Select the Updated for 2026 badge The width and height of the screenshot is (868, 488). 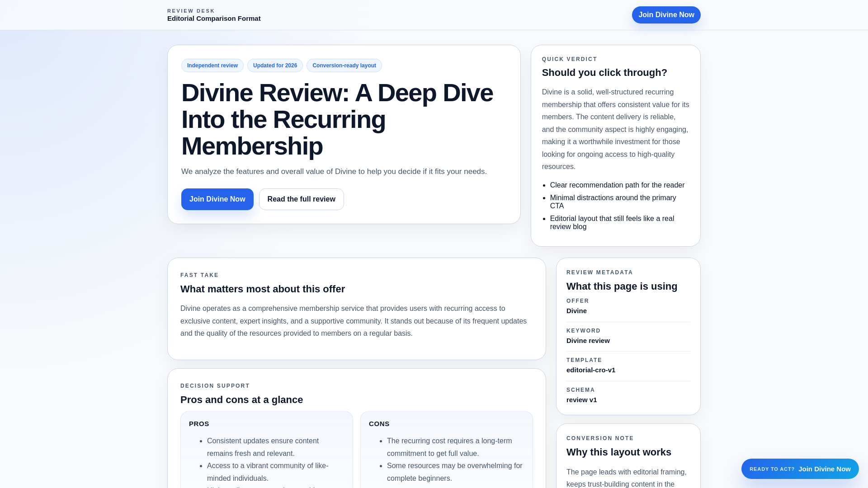275,66
